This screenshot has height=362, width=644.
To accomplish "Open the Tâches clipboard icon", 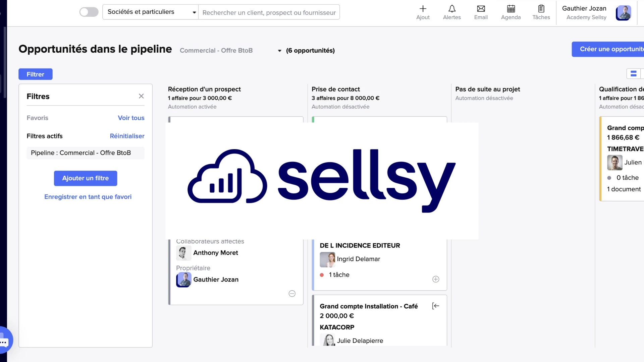I will point(541,12).
